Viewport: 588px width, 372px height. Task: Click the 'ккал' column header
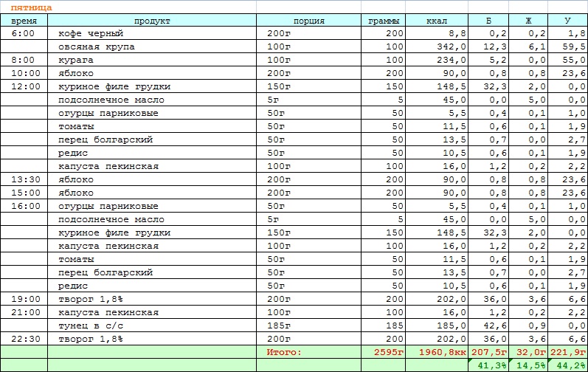click(x=437, y=21)
